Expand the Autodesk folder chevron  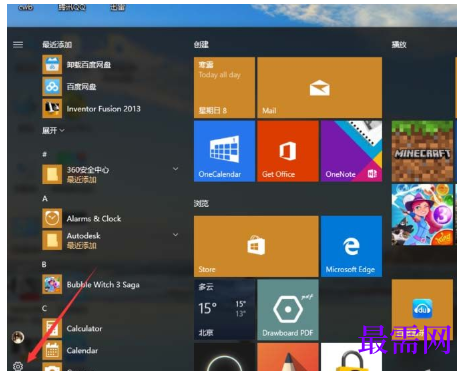(x=175, y=235)
